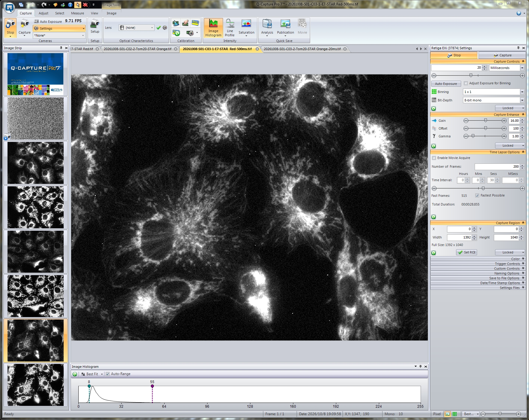Uncheck the Fastest Possible checkbox
Viewport: 529px width, 420px height.
click(x=477, y=196)
